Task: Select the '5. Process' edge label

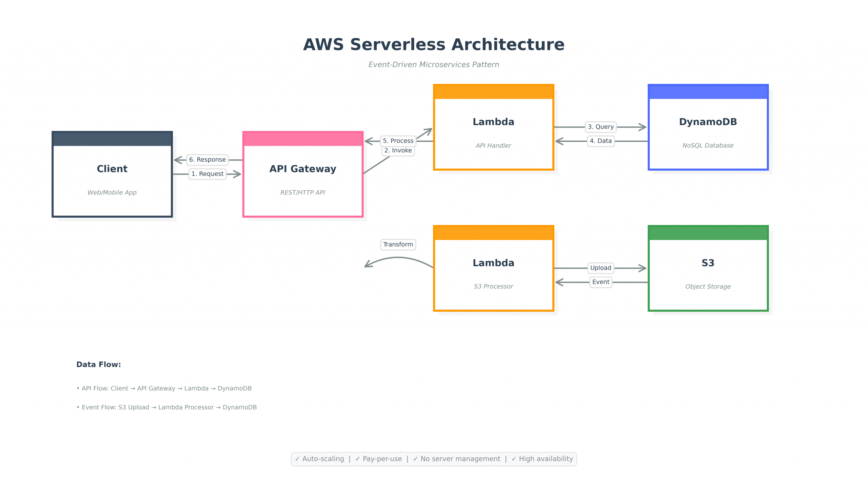Action: click(x=398, y=141)
